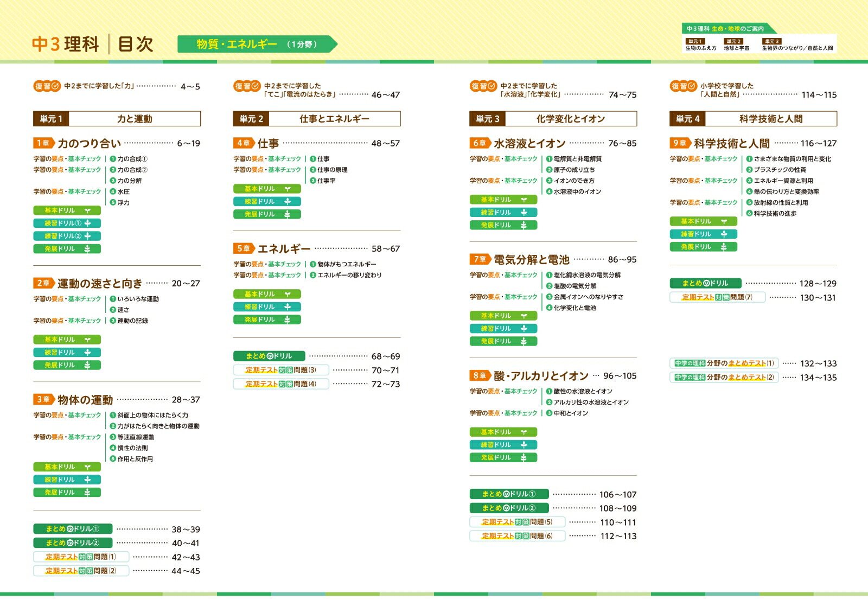Click the 単元3 化学変化とイオン header
The width and height of the screenshot is (868, 613).
coord(553,119)
